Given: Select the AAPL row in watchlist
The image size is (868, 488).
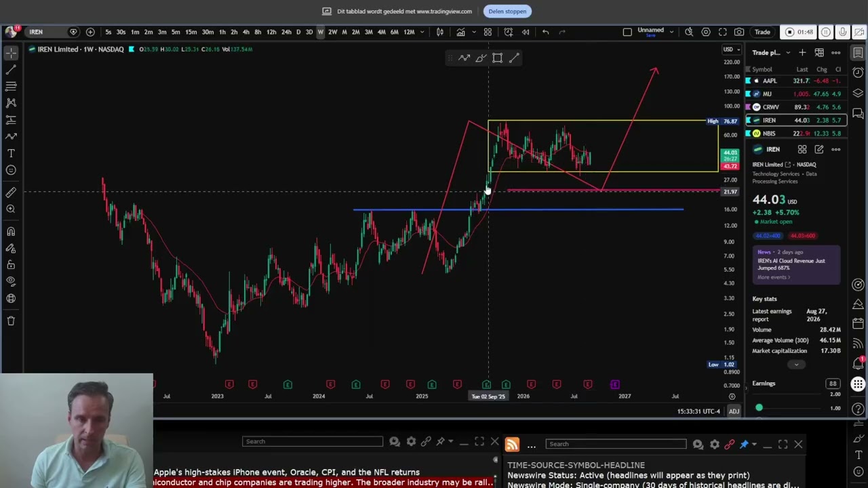Looking at the screenshot, I should point(795,81).
